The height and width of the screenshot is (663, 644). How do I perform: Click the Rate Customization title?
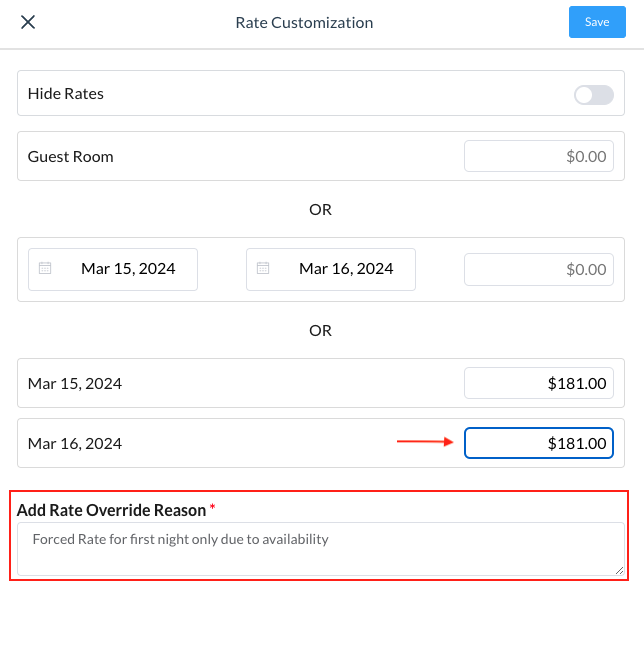tap(304, 22)
